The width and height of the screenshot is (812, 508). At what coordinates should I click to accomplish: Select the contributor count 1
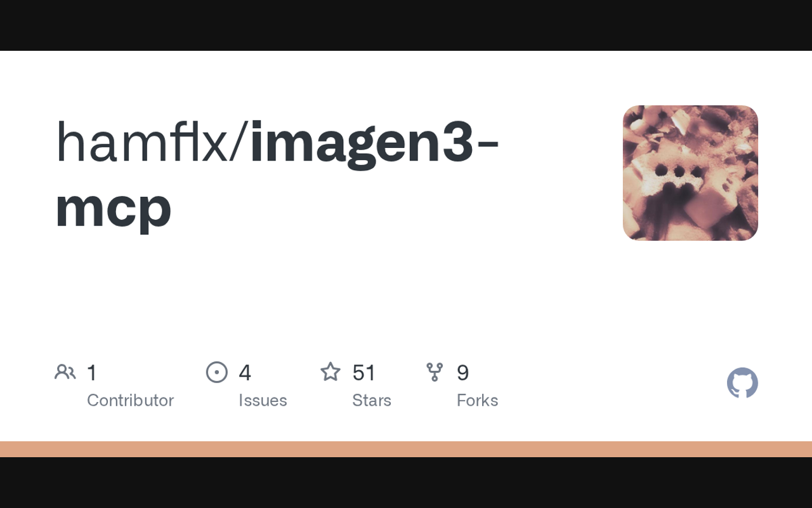pos(92,373)
